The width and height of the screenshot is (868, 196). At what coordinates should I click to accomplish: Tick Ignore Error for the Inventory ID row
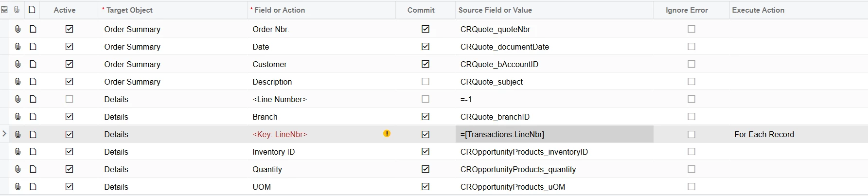tap(691, 152)
